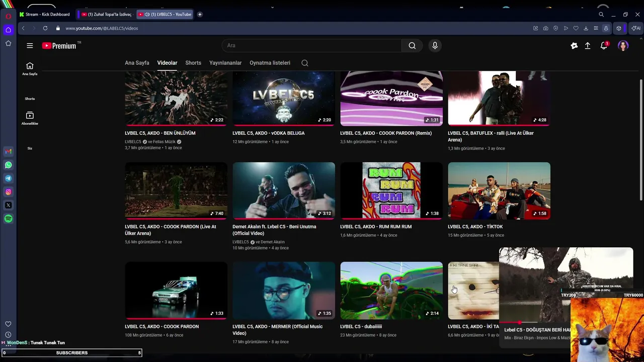
Task: Open ralli (Live At Ülker Arena) title
Action: click(x=491, y=136)
